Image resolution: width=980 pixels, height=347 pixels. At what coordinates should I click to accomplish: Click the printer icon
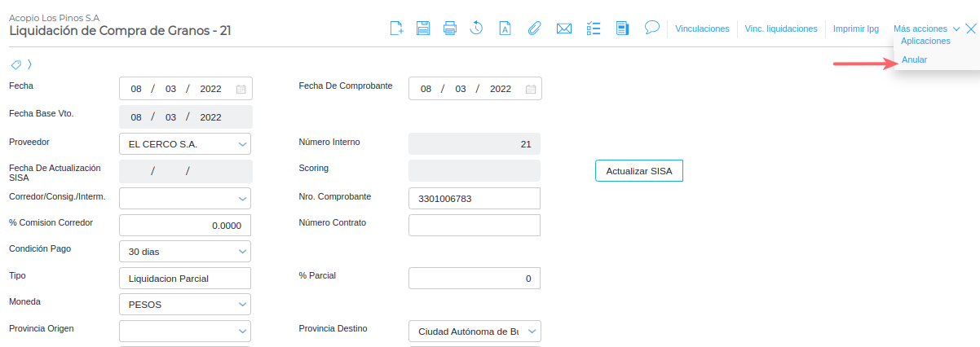pyautogui.click(x=450, y=29)
